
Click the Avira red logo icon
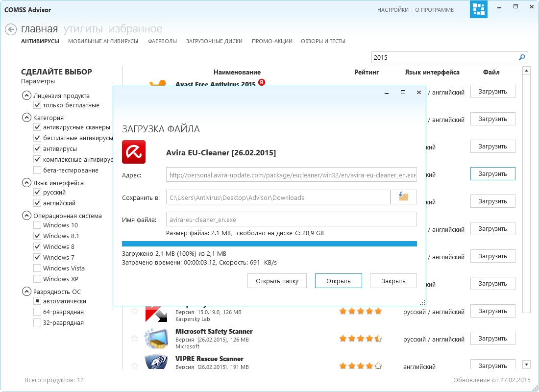pyautogui.click(x=134, y=152)
